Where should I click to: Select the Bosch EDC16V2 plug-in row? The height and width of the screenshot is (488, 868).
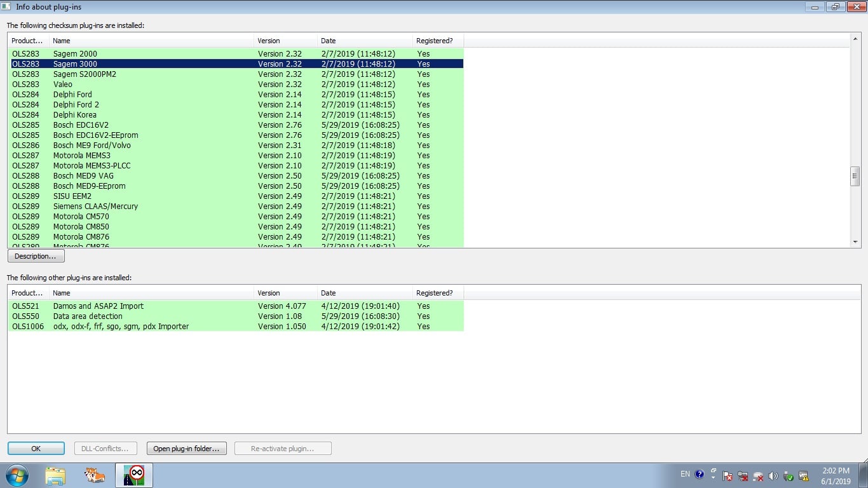coord(81,125)
